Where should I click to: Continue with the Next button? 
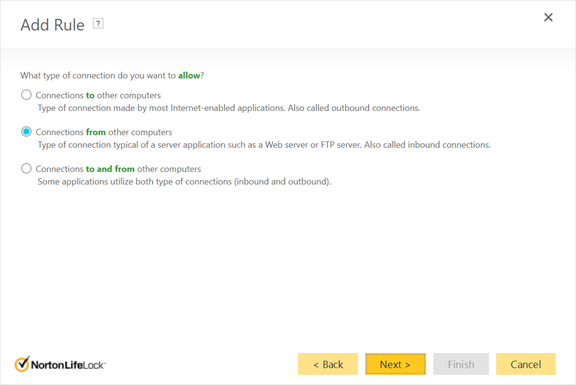click(x=395, y=364)
